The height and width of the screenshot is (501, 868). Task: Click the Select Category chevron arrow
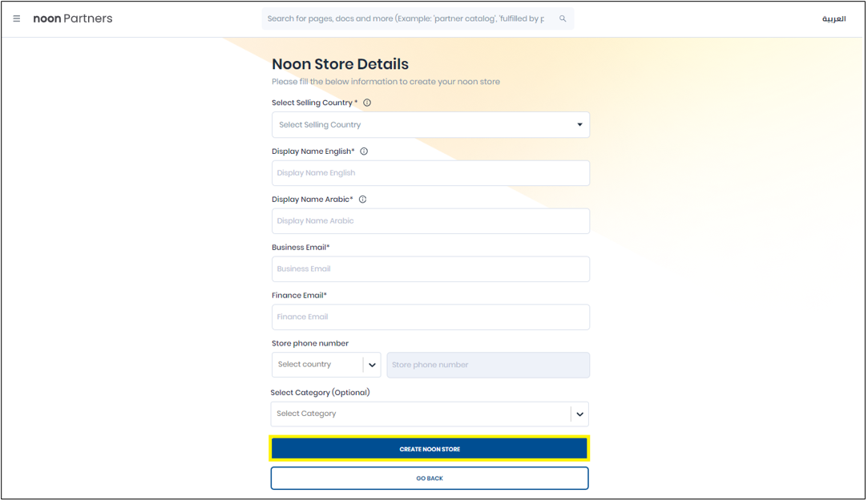[x=579, y=414]
